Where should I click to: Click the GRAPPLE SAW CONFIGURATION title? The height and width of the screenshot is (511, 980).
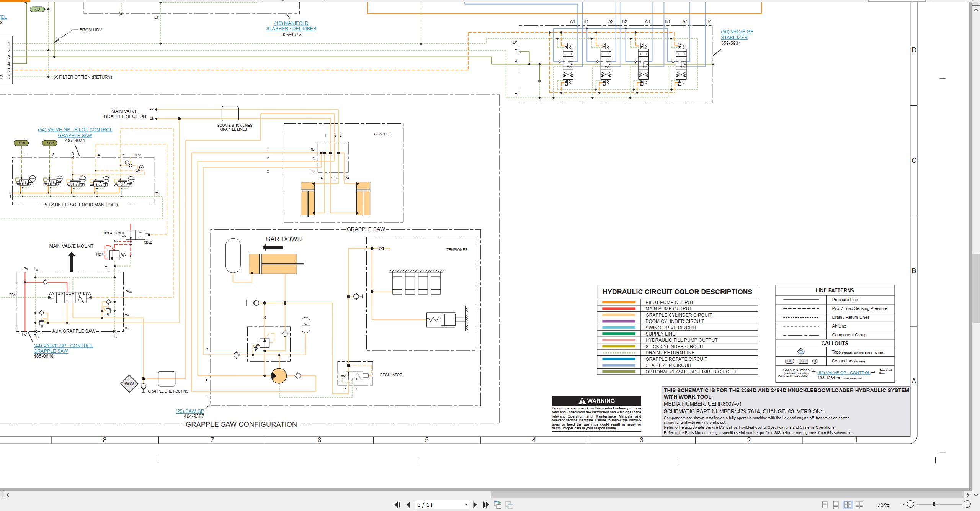tap(241, 424)
